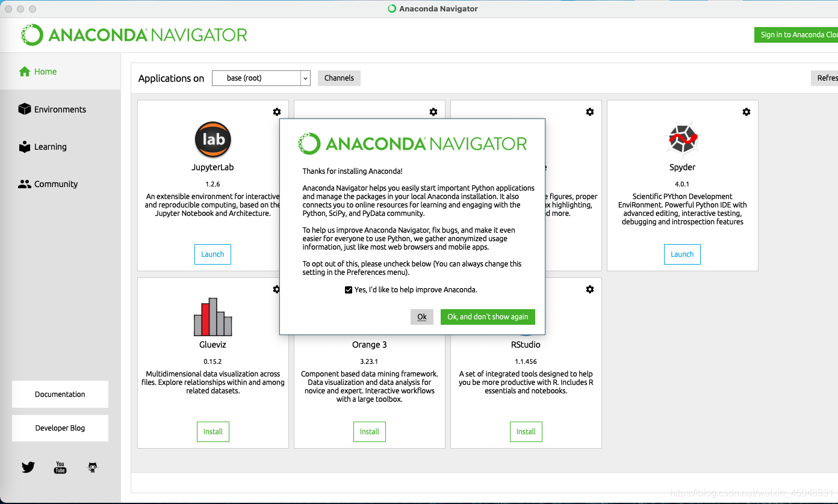
Task: Launch Spyder
Action: tap(682, 254)
